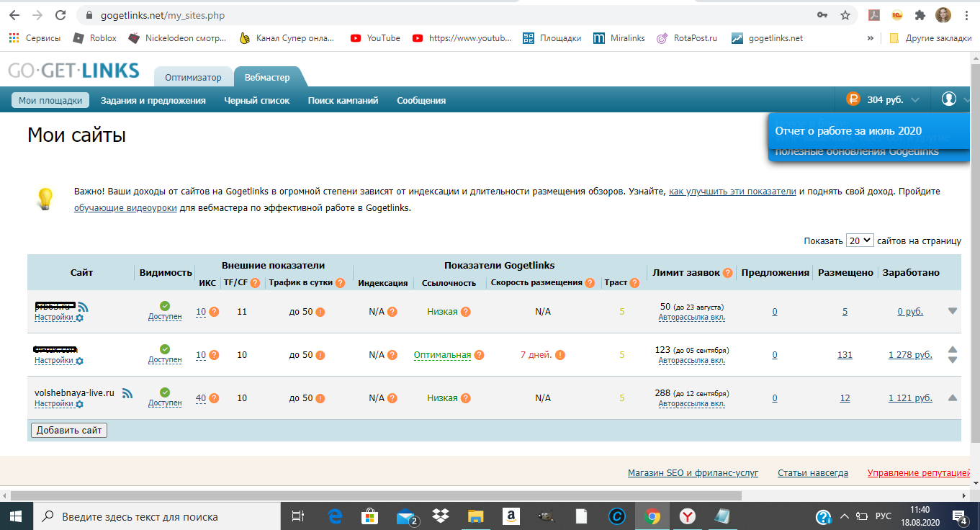Screen dimensions: 980x530
Task: Open the Сообщения menu item
Action: point(421,100)
